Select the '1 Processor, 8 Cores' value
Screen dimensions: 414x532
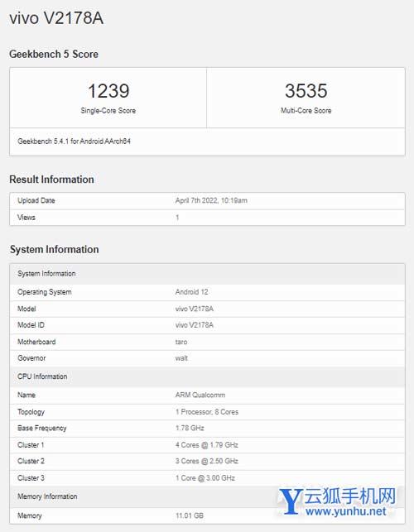click(x=207, y=412)
